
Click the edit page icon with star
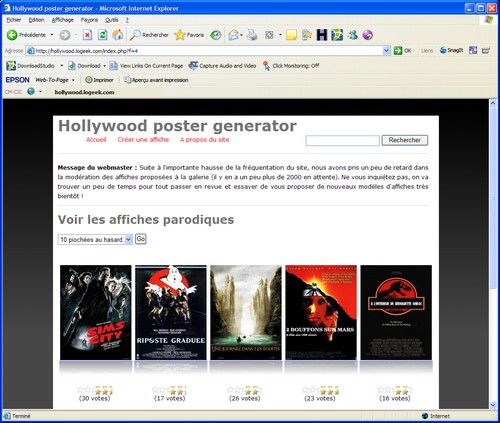coord(306,35)
